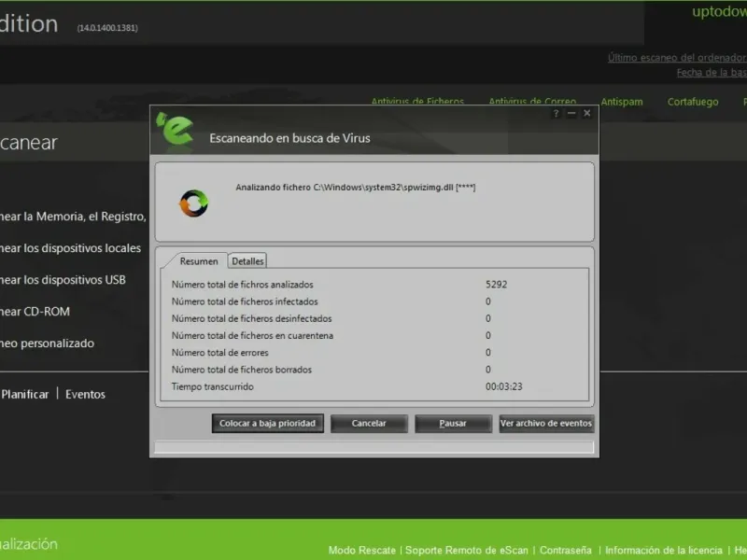Click Modo Rescate in footer

(x=362, y=551)
